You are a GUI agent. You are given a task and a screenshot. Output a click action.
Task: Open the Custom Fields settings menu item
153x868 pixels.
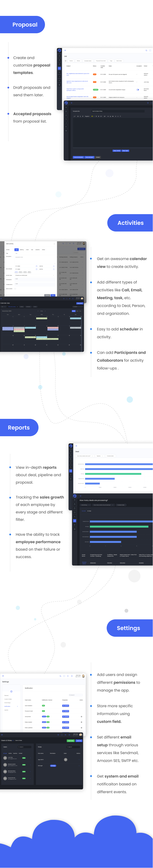[x=8, y=699]
